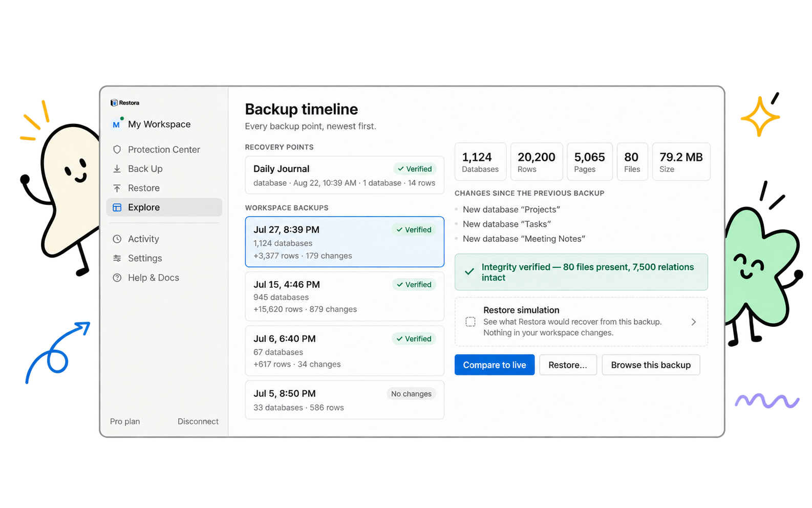Open Protection Center in the sidebar
Image resolution: width=812 pixels, height=508 pixels.
pos(164,150)
